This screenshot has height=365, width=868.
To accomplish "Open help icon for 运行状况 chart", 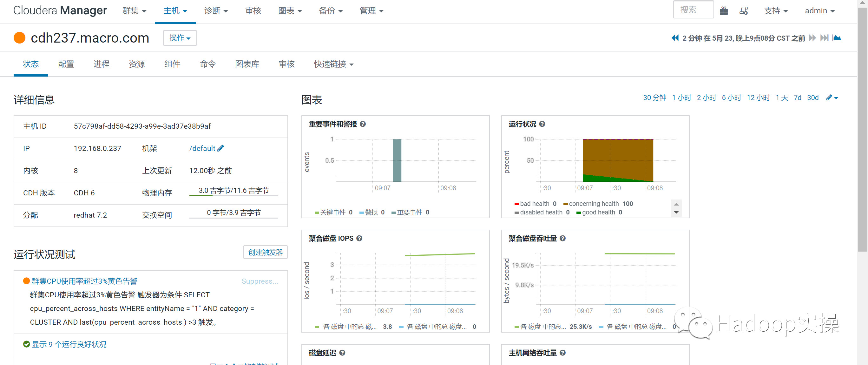I will point(542,124).
